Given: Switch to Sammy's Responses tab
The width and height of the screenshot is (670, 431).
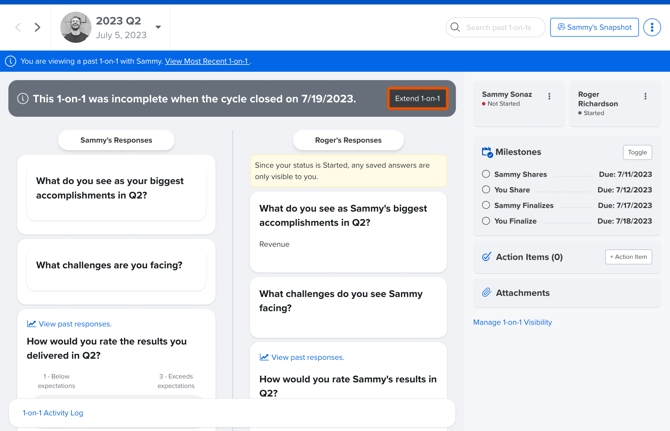Looking at the screenshot, I should 116,140.
